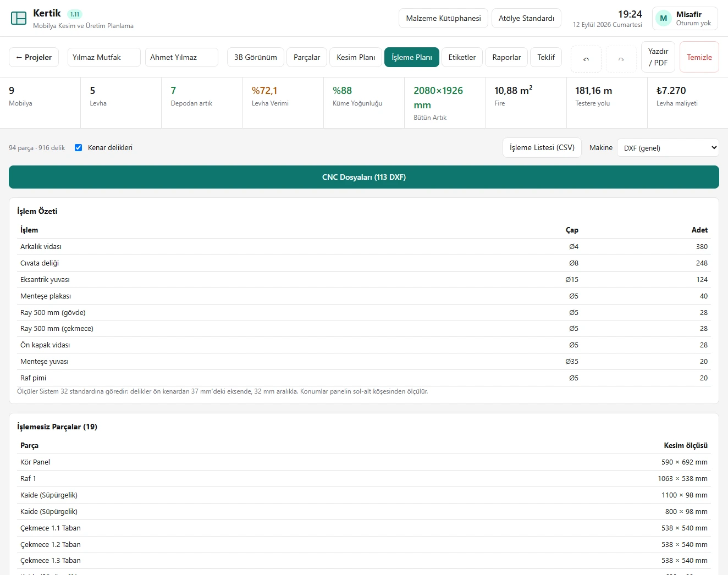728x575 pixels.
Task: Select the Ray 500 mm (çekmece) row
Action: pyautogui.click(x=364, y=329)
